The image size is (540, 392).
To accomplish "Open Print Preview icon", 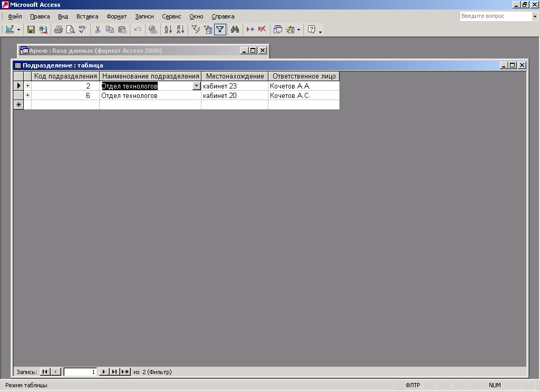I will (x=70, y=30).
